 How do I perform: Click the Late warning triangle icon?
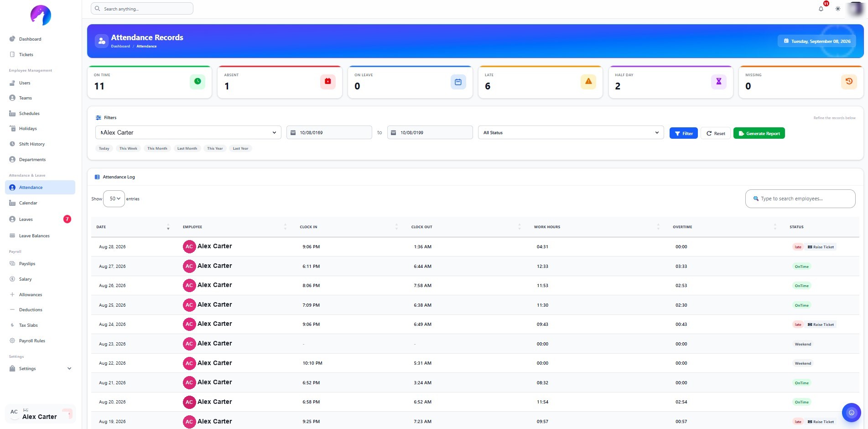[x=588, y=81]
